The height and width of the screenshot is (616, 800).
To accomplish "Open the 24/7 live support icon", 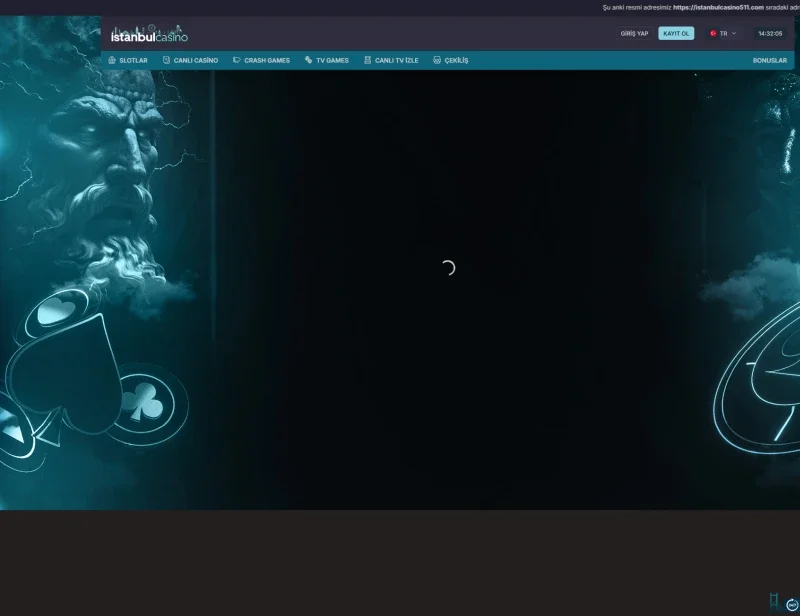I will 792,605.
